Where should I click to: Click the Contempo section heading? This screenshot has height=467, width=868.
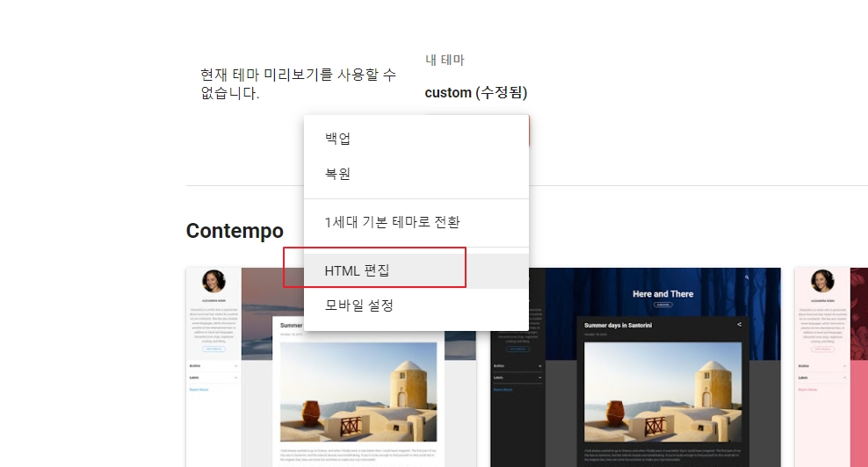click(235, 231)
